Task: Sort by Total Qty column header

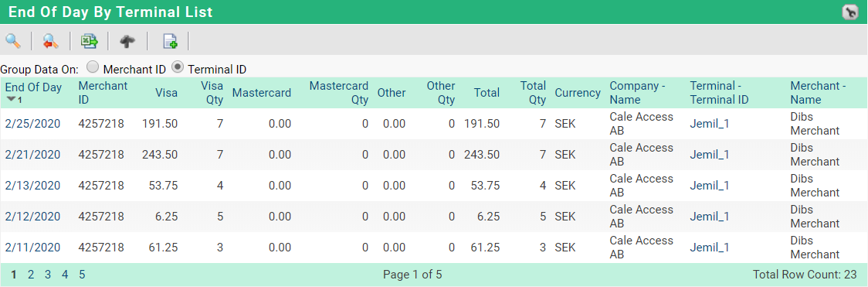Action: pos(533,93)
